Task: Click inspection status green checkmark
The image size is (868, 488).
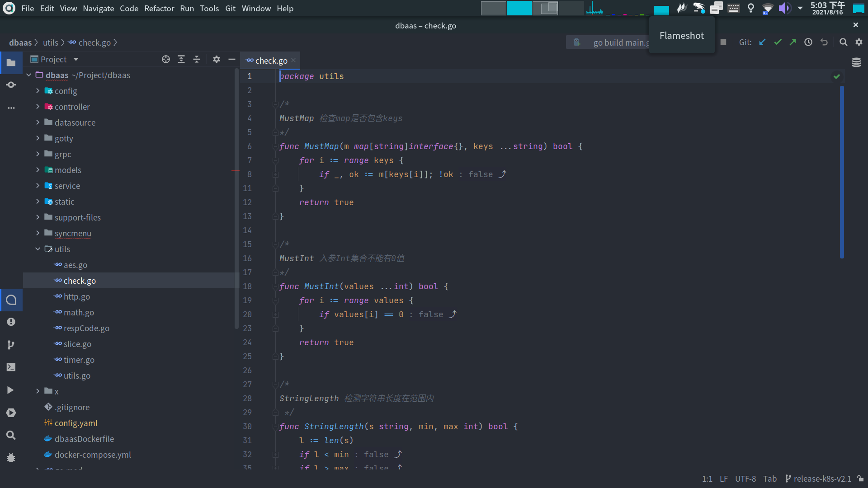Action: pyautogui.click(x=837, y=76)
